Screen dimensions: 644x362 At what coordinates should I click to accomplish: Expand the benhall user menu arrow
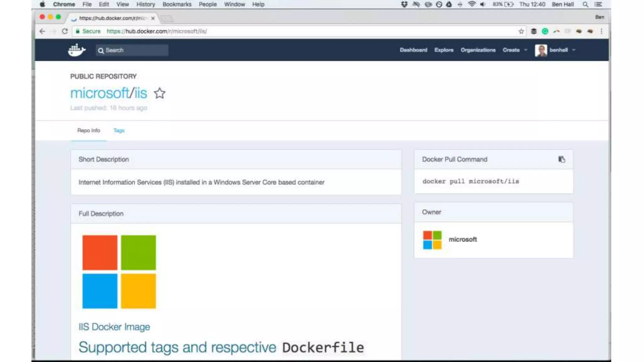tap(574, 50)
